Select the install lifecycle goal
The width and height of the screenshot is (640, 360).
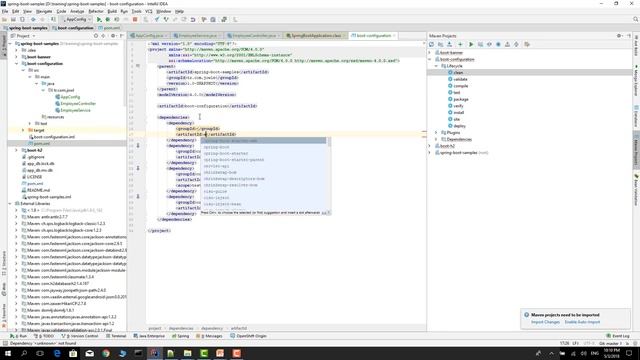pyautogui.click(x=458, y=113)
